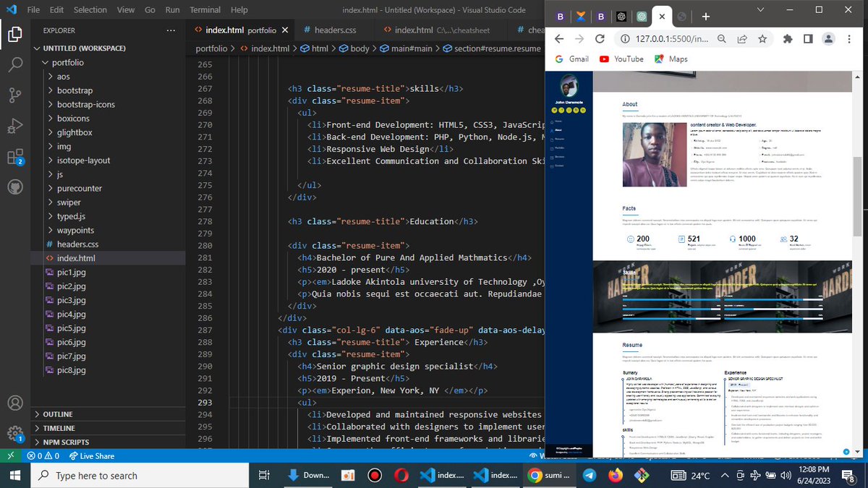Open the File menu

click(x=33, y=10)
